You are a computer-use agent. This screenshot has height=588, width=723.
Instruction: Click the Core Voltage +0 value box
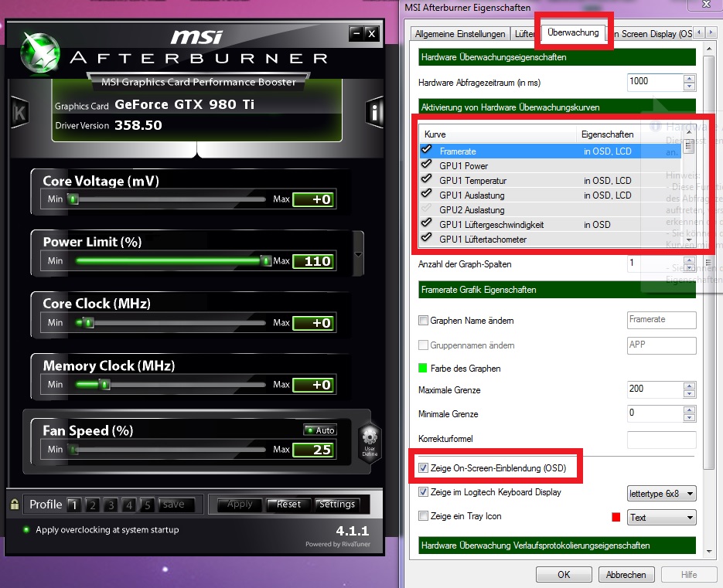click(x=315, y=199)
